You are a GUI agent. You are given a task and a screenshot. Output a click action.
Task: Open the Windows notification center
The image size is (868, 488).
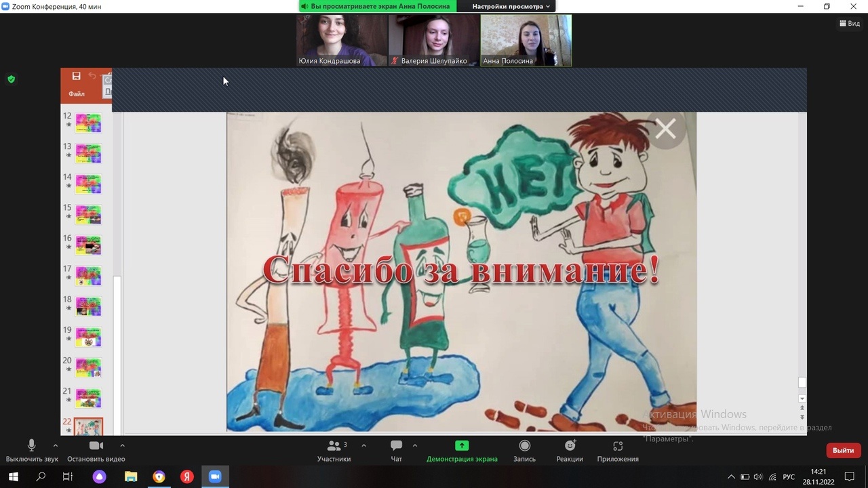[850, 476]
